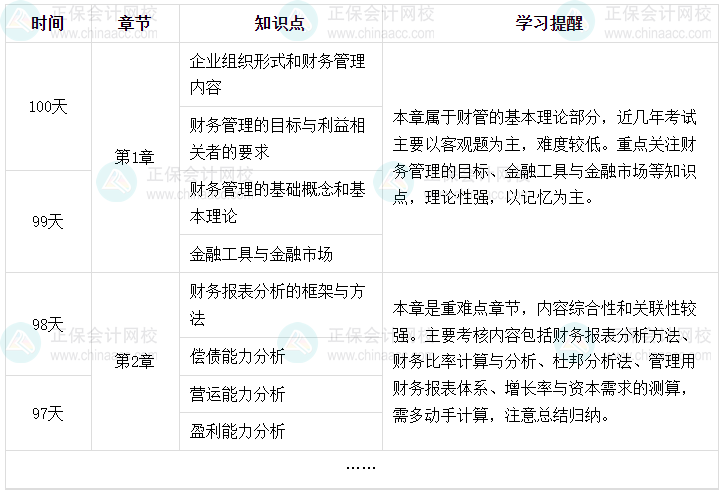Select the 盈利能力分析 cell
Image resolution: width=723 pixels, height=495 pixels.
tap(238, 431)
